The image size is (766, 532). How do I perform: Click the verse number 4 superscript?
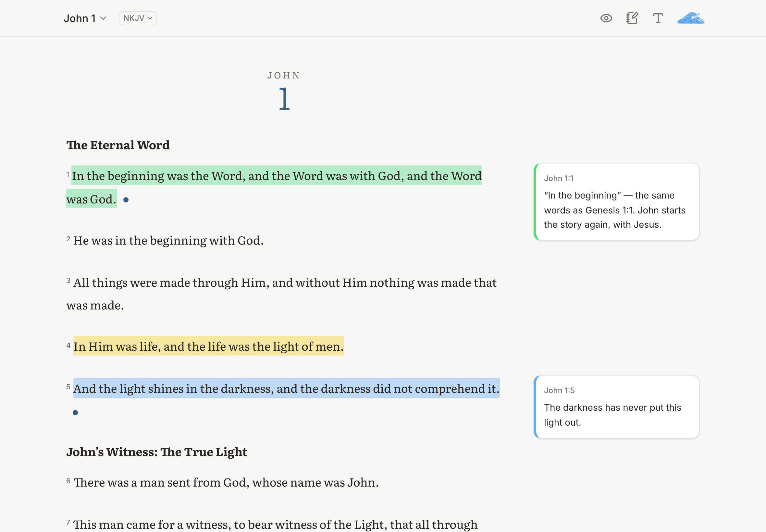(68, 345)
